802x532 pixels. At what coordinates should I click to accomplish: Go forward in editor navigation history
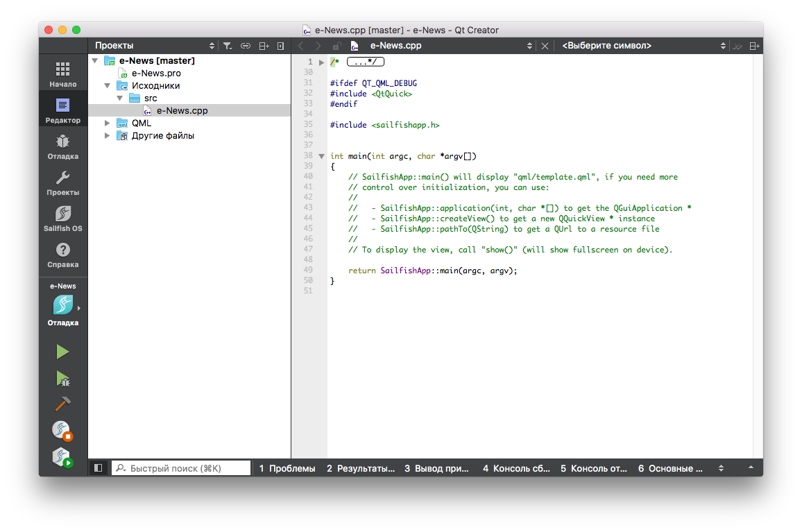coord(318,46)
